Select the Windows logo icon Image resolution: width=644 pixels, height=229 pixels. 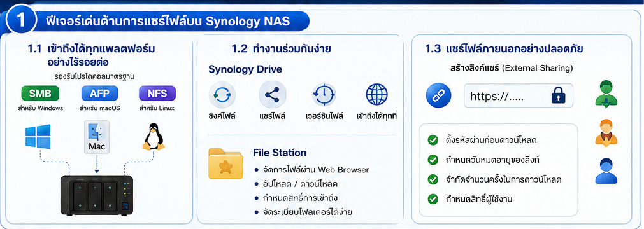point(38,137)
